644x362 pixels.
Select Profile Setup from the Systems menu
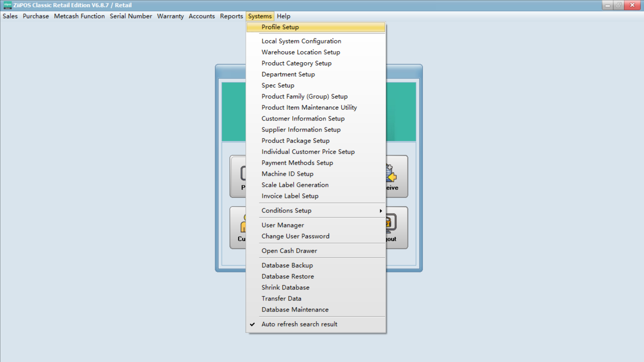(280, 27)
